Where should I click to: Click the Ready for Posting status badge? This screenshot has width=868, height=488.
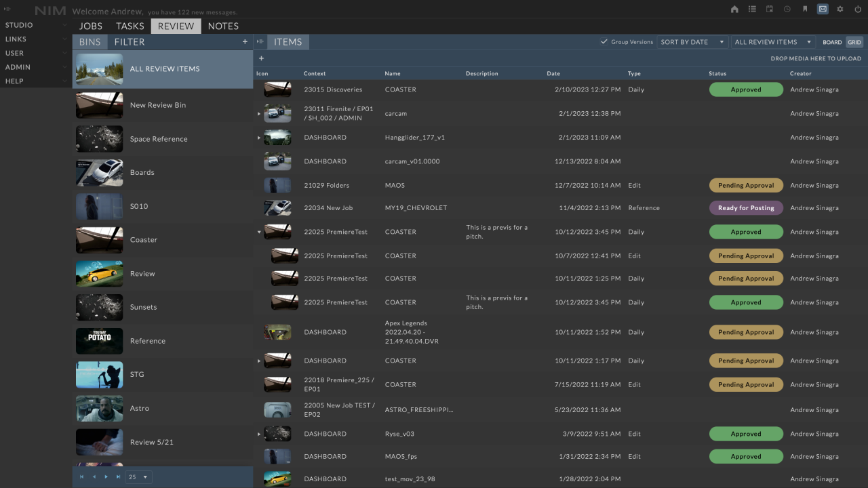746,208
